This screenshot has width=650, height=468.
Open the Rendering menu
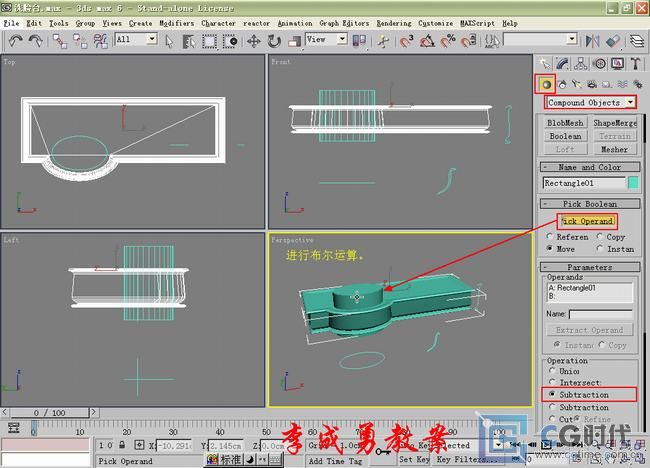[x=394, y=23]
